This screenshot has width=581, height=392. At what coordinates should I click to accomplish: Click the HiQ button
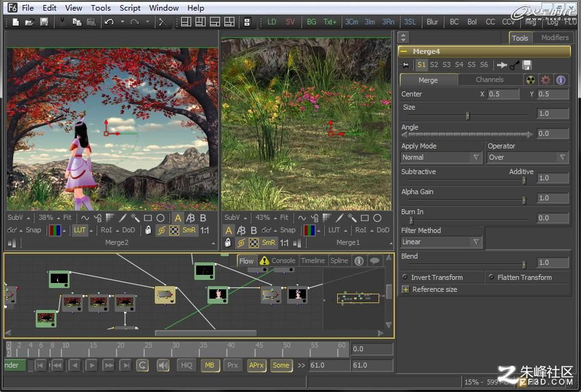point(186,365)
